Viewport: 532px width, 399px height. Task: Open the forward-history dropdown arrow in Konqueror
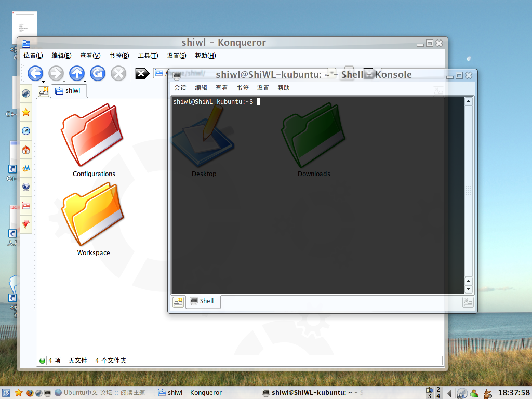pyautogui.click(x=64, y=82)
